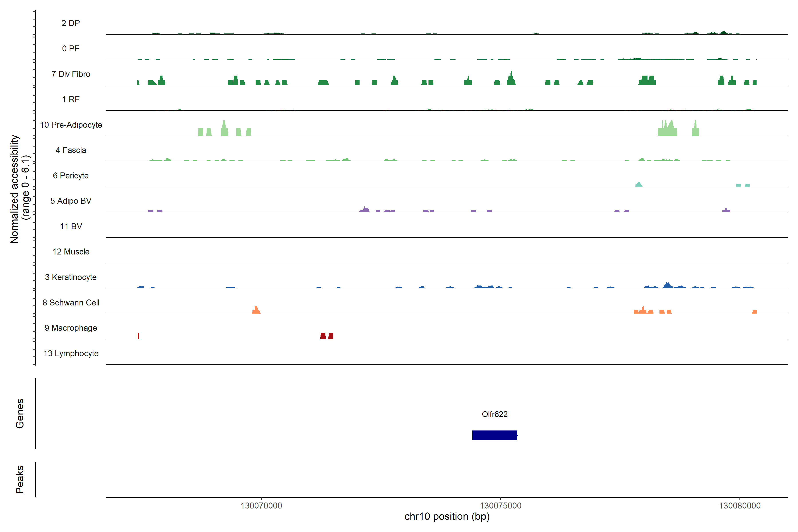798x532 pixels.
Task: Click the Olfr822 gene block
Action: [x=495, y=435]
